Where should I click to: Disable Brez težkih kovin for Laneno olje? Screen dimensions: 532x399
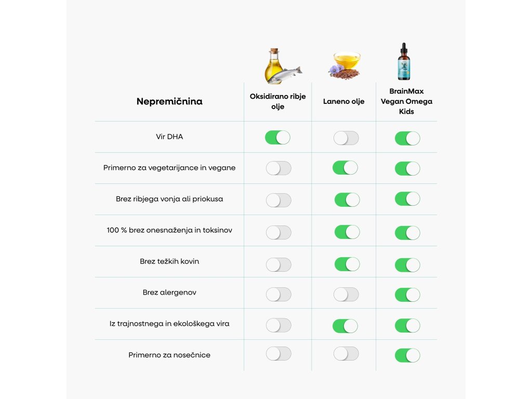click(347, 264)
